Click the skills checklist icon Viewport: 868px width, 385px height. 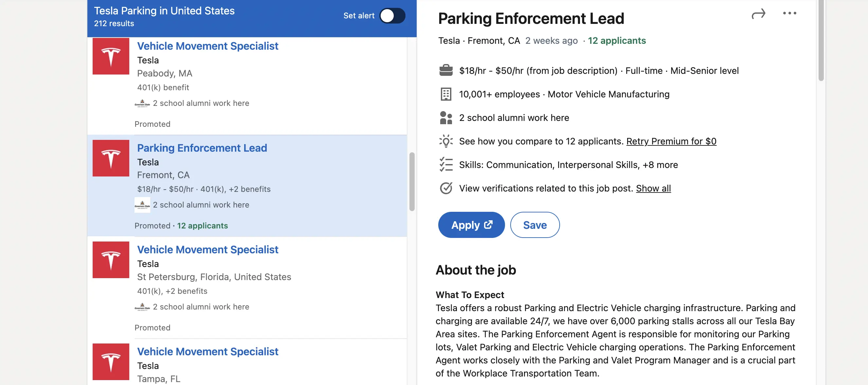point(446,165)
